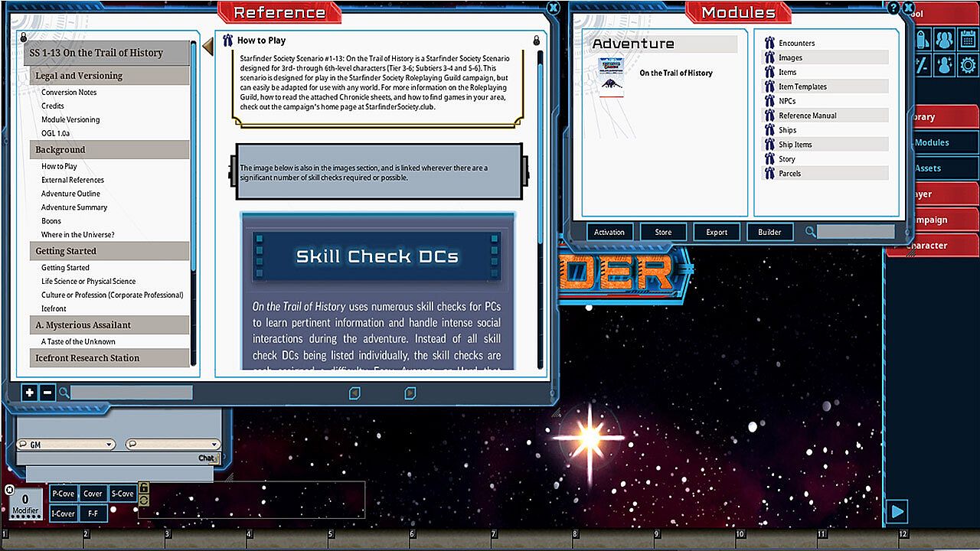Collapse all index sections with minus button
The height and width of the screenshot is (551, 980).
47,393
